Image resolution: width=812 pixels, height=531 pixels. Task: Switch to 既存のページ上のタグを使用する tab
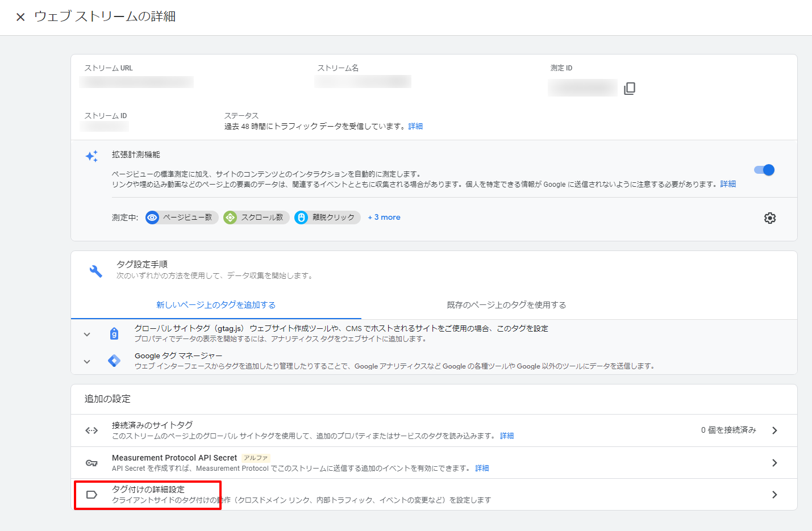pyautogui.click(x=506, y=305)
